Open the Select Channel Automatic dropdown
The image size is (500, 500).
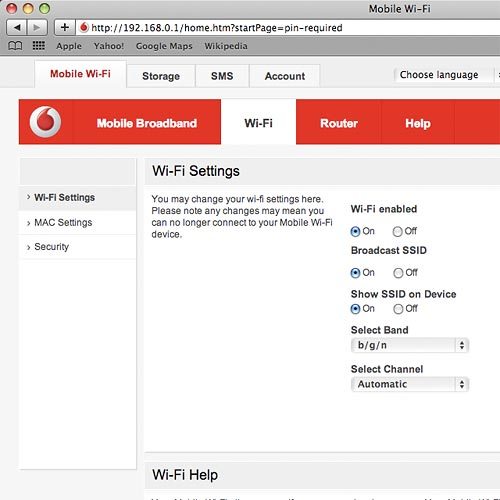click(x=410, y=384)
